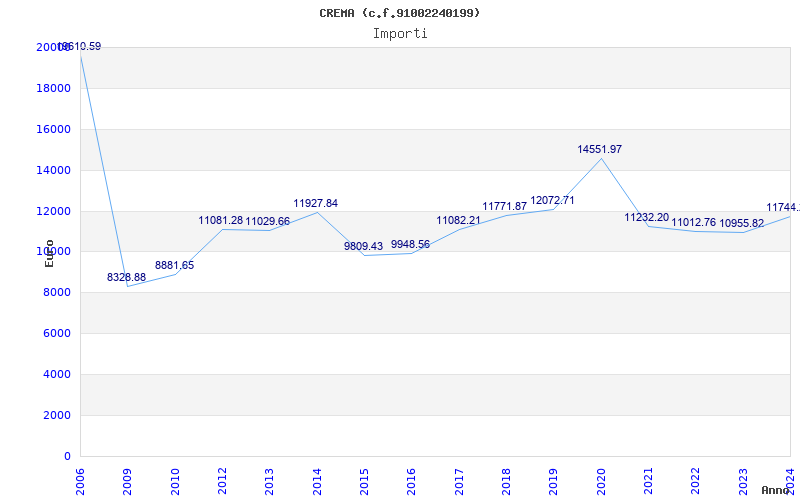
Task: Click y-axis tick 8000
Action: 56,292
